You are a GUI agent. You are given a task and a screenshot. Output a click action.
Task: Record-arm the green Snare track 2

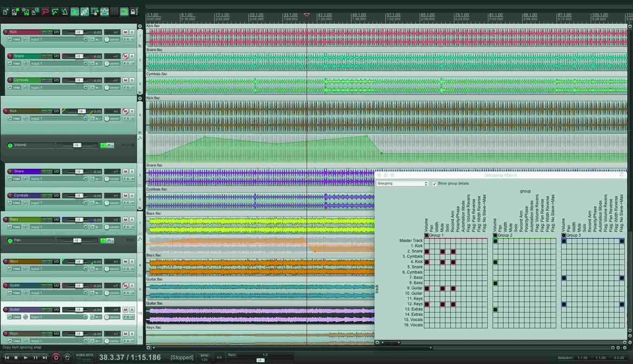10,56
